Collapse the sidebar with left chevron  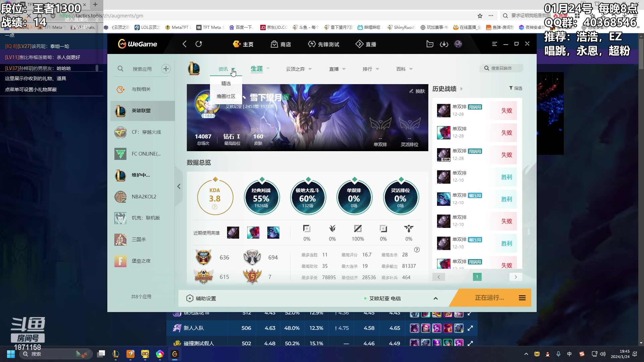pos(179,186)
